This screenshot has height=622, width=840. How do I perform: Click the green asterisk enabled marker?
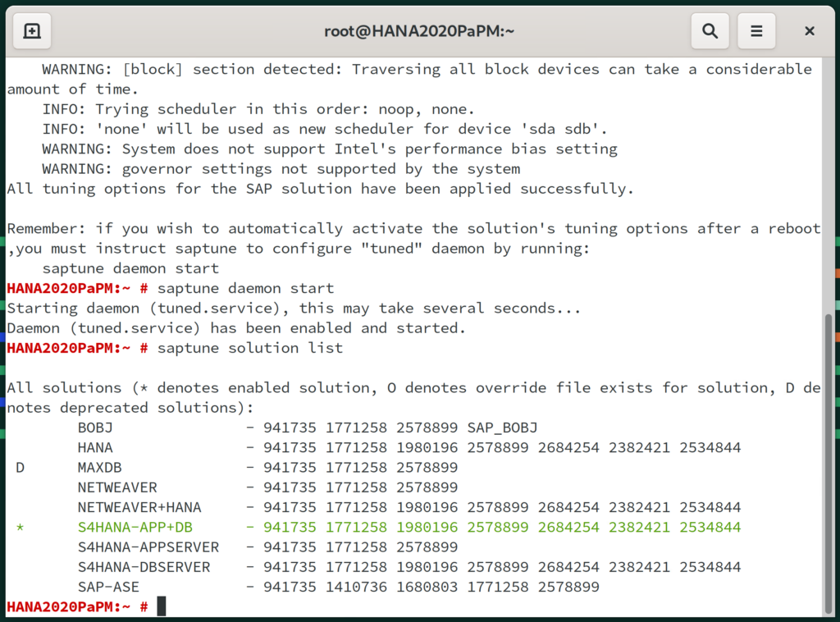(20, 527)
